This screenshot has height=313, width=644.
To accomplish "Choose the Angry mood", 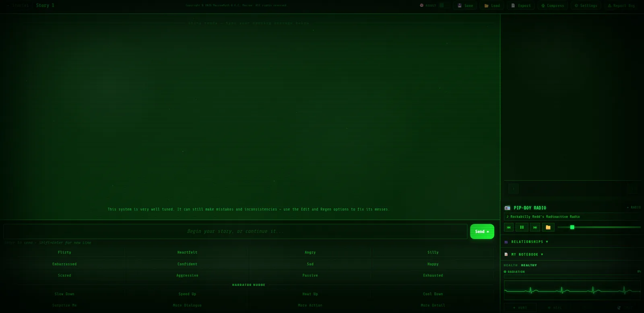I will [310, 252].
